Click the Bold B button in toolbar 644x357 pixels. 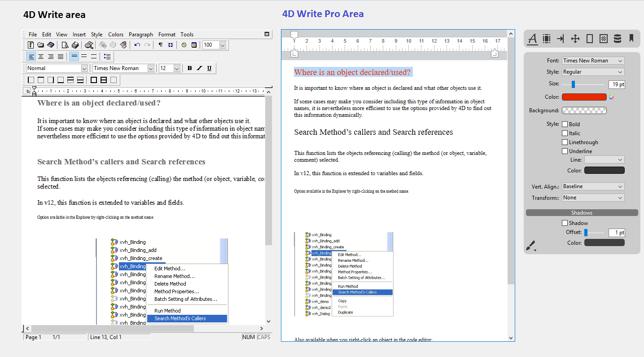pos(189,68)
